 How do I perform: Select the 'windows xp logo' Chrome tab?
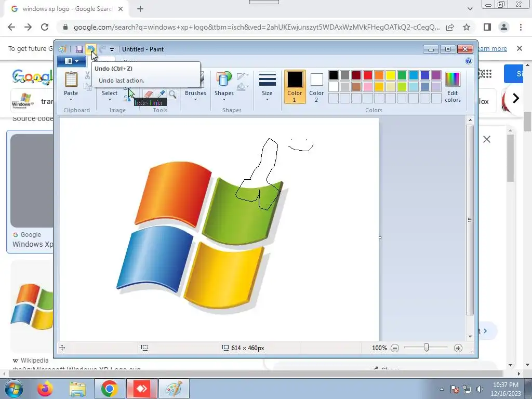coord(66,9)
